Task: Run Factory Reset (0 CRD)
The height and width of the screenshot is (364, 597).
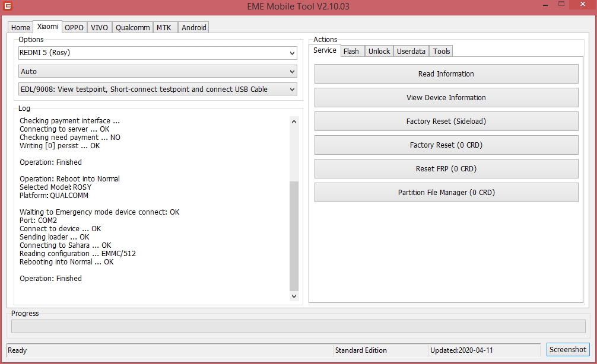Action: [x=446, y=145]
